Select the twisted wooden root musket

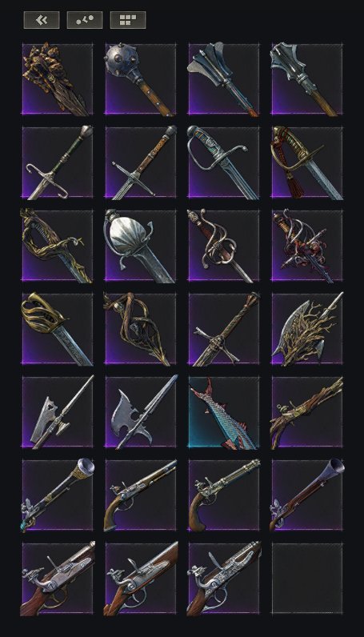coord(307,412)
